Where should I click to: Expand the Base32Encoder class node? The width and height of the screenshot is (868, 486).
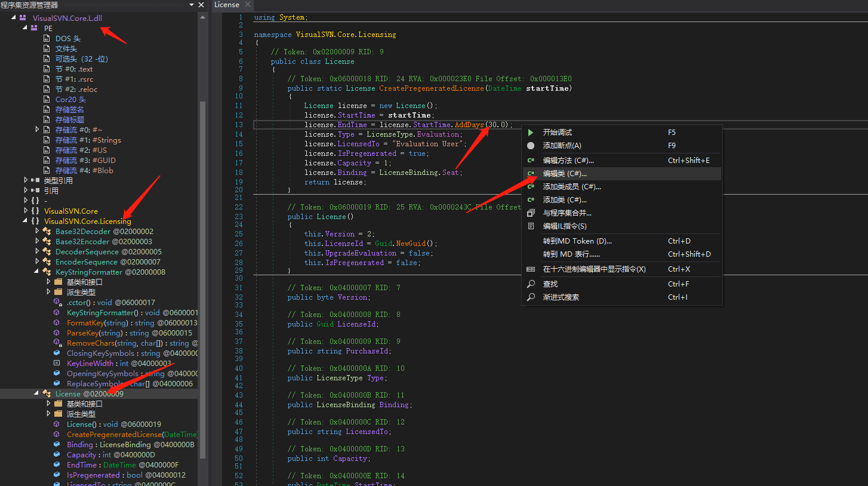pyautogui.click(x=37, y=242)
